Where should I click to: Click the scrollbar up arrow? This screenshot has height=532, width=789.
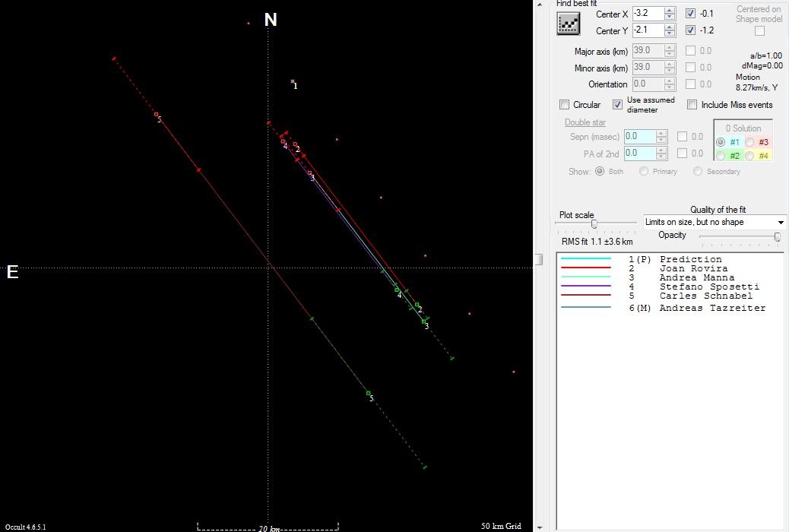pyautogui.click(x=540, y=4)
